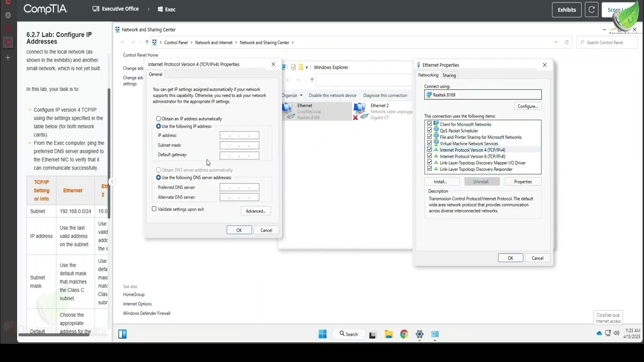Click the Install... button
Screen dimensions: 644x362
point(440,182)
